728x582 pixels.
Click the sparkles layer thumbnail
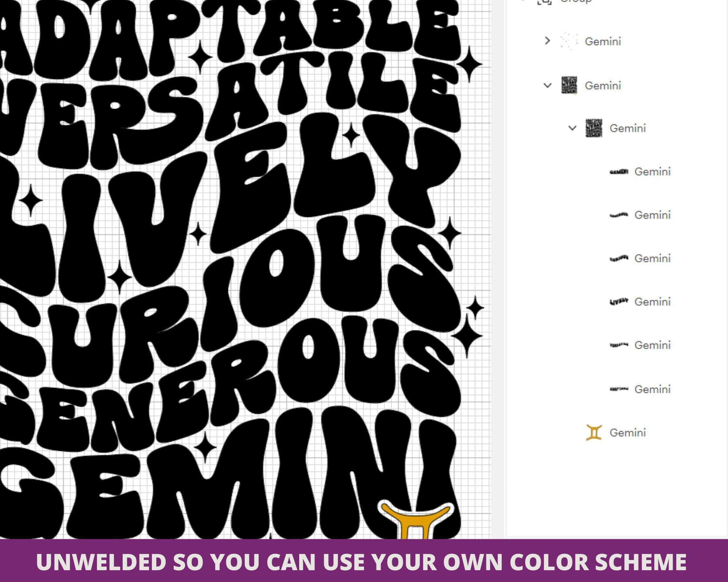(569, 41)
